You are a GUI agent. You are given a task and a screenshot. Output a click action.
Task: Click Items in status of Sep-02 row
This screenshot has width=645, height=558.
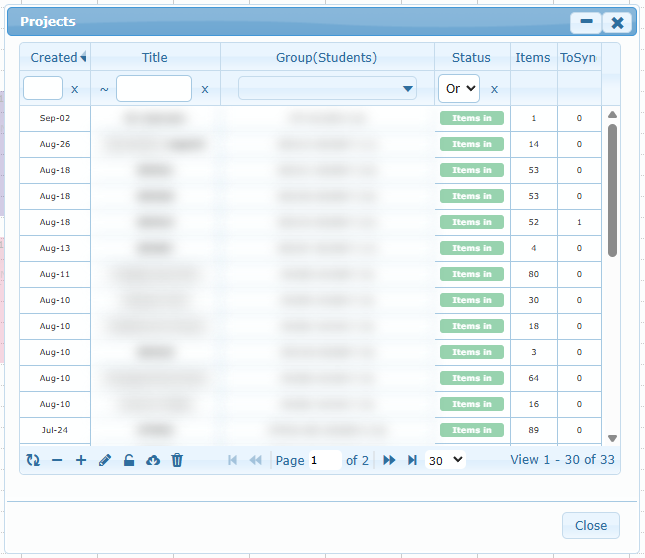pos(472,118)
